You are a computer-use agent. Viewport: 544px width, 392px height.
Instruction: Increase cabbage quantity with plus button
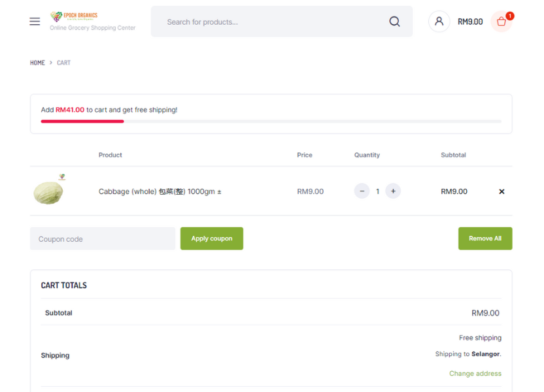tap(393, 191)
